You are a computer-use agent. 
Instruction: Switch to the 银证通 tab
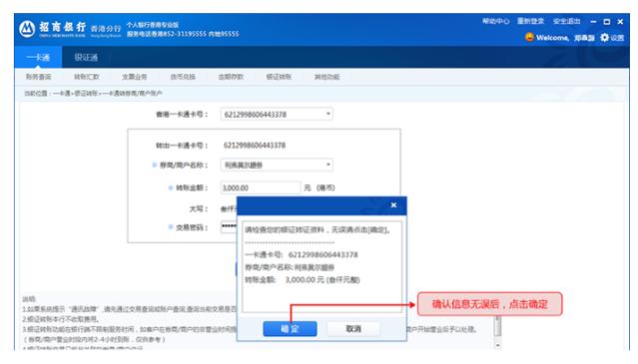coord(86,57)
